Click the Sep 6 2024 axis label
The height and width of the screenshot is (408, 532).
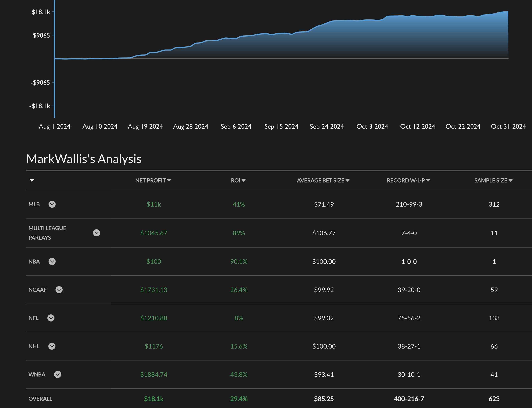coord(236,126)
